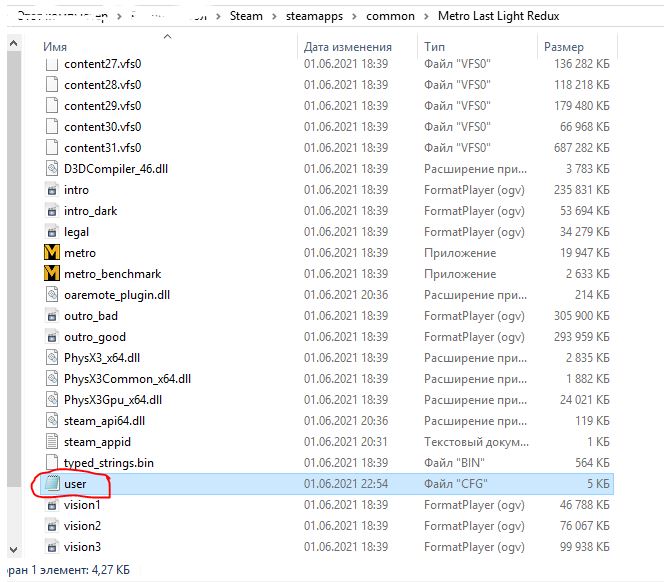Viewport: 664px width, 582px height.
Task: Click scrollbar down arrow
Action: tap(14, 550)
